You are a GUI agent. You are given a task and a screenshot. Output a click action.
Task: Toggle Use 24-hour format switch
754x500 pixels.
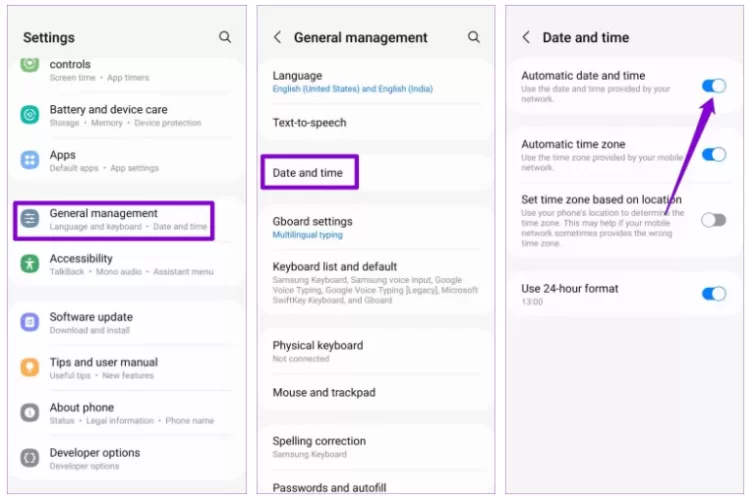tap(713, 294)
